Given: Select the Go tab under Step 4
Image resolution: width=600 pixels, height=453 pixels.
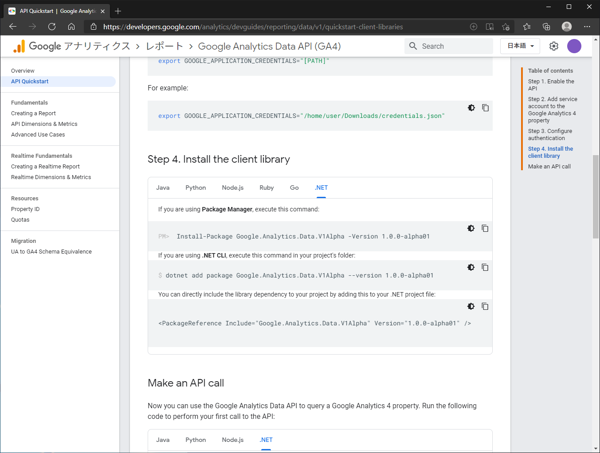Looking at the screenshot, I should pyautogui.click(x=294, y=188).
